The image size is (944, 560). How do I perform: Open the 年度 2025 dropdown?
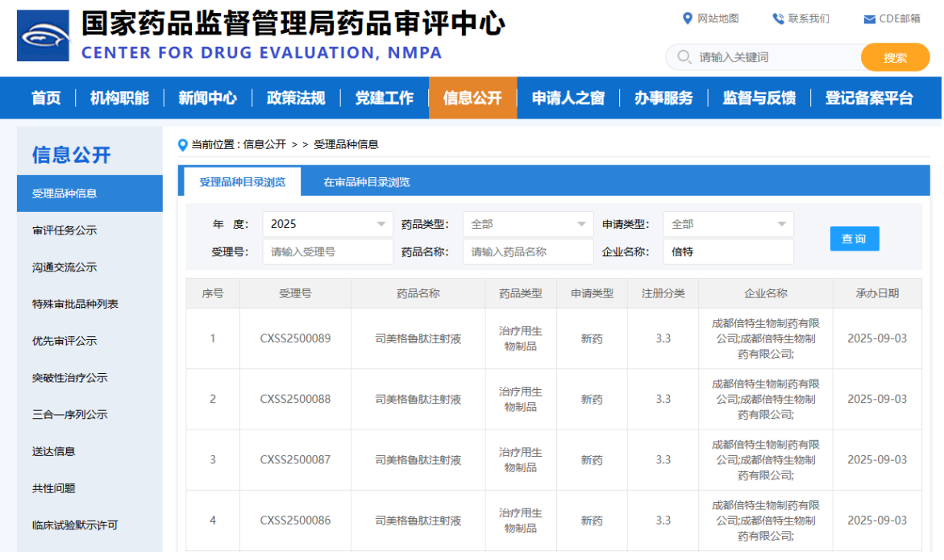pyautogui.click(x=327, y=224)
